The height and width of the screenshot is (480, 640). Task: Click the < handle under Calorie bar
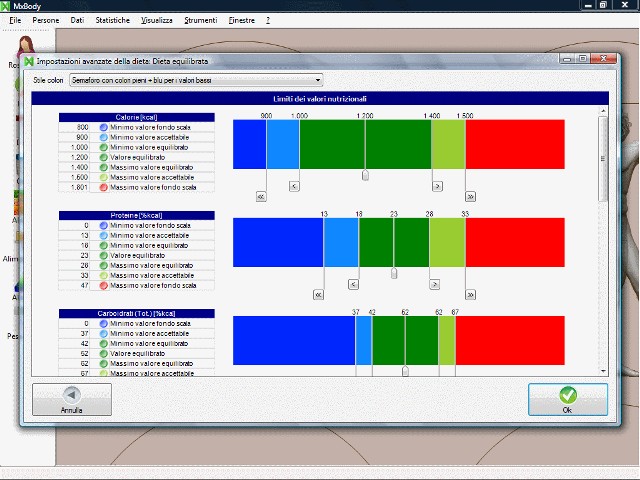point(294,186)
